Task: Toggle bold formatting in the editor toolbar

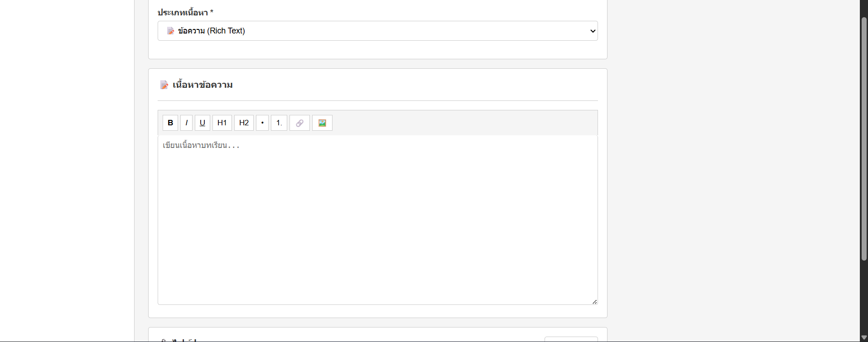Action: 170,123
